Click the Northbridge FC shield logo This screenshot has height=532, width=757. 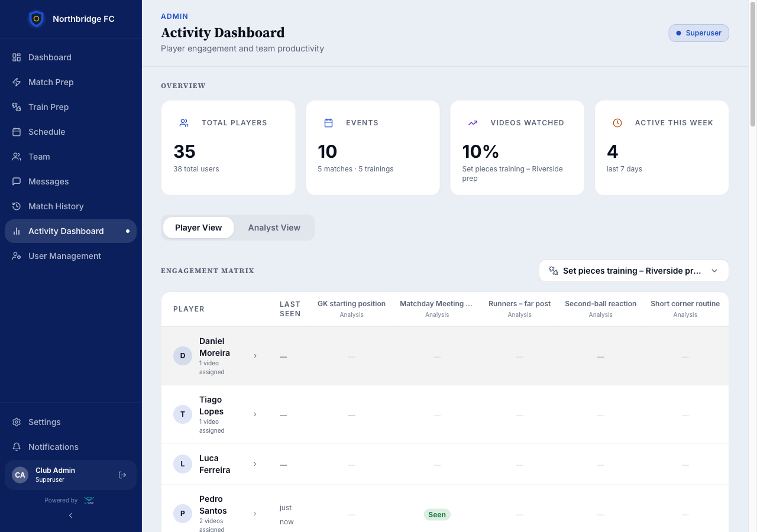pyautogui.click(x=37, y=19)
